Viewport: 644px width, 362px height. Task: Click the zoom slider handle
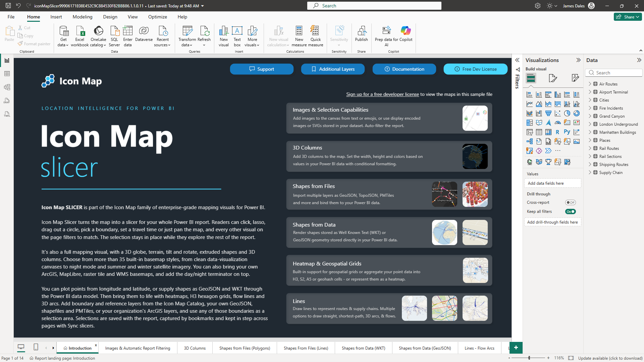[x=529, y=358]
